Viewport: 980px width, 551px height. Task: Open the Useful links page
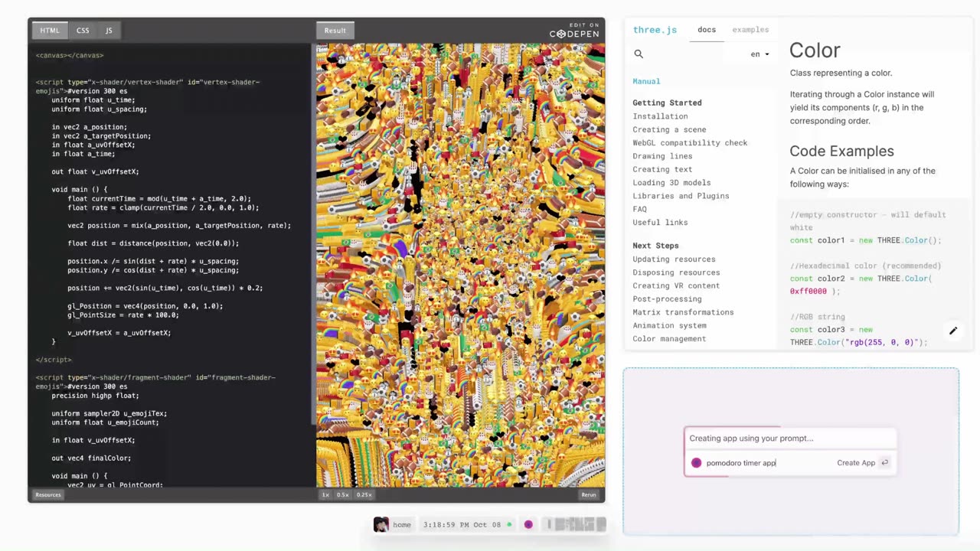click(x=660, y=223)
